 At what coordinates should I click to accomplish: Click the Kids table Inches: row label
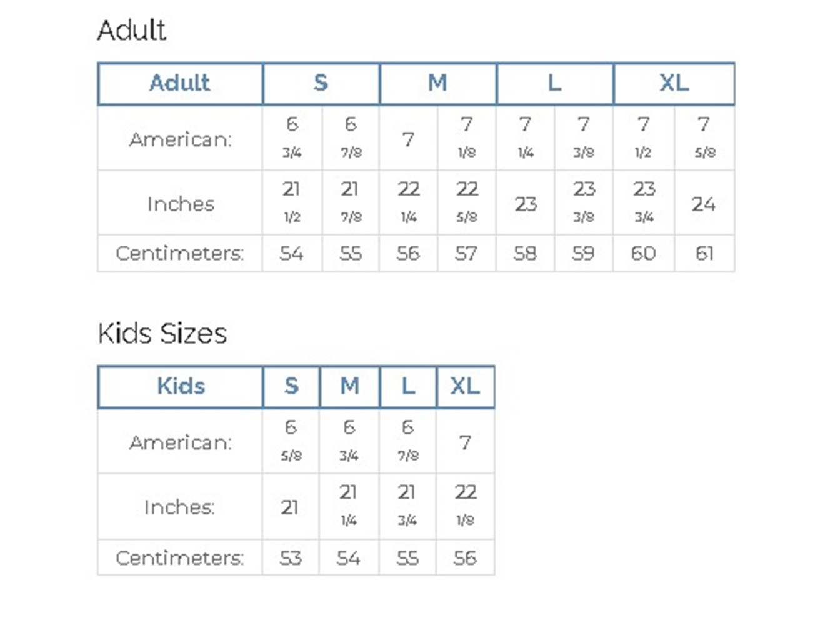pos(179,507)
